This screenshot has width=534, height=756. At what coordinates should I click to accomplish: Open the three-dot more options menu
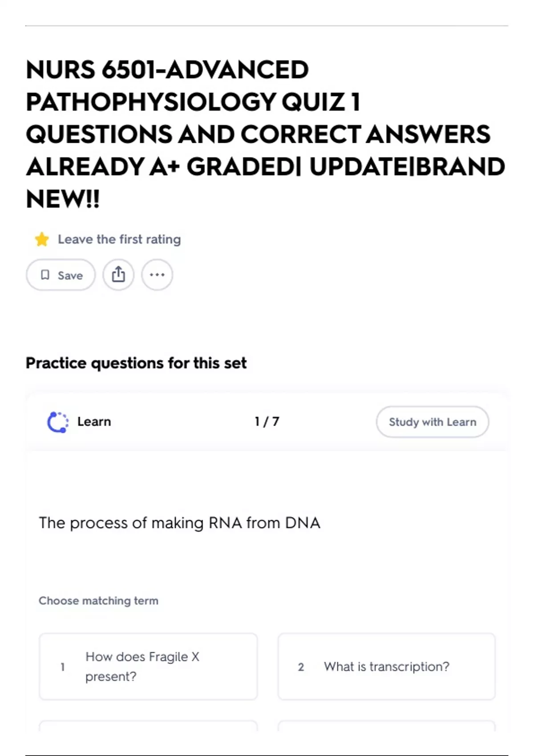pos(157,275)
